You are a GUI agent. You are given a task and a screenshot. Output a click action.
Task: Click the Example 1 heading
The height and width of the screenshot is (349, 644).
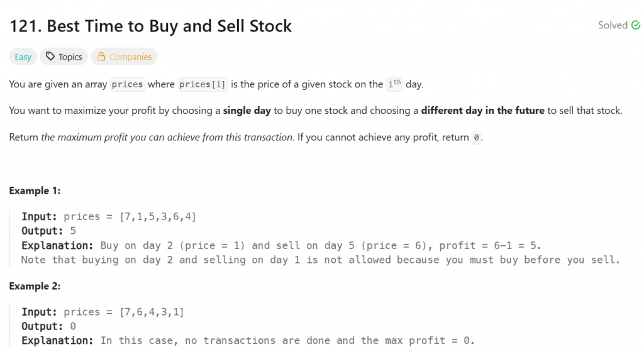click(35, 191)
